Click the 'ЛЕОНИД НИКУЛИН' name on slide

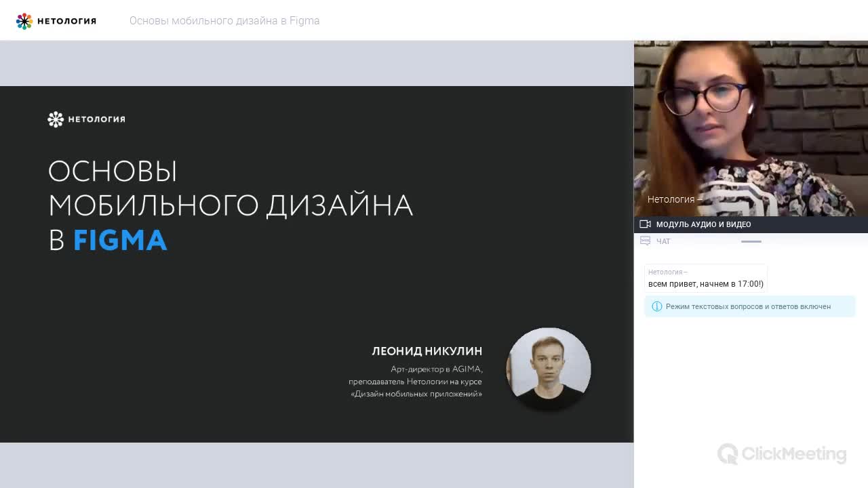point(427,351)
